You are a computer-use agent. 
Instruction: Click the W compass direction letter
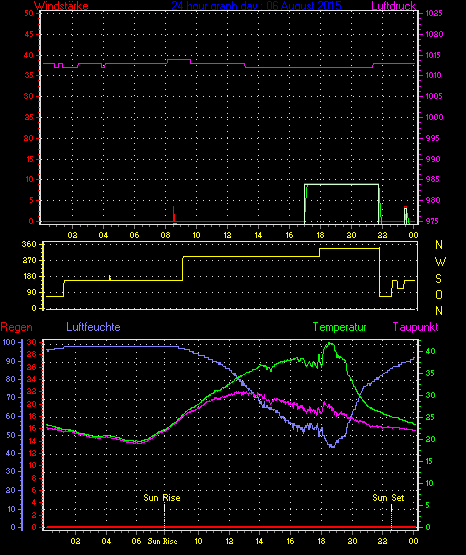pos(440,262)
